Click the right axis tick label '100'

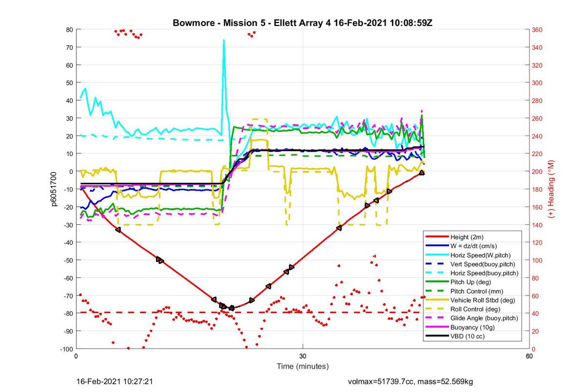point(538,260)
